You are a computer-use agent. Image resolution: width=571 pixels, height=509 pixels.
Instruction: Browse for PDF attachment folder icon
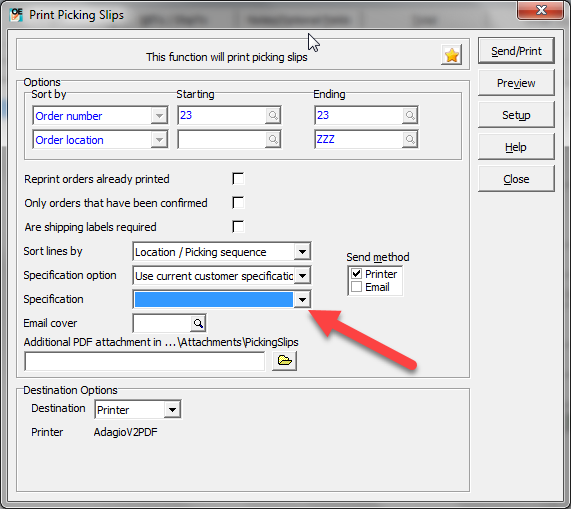point(284,361)
